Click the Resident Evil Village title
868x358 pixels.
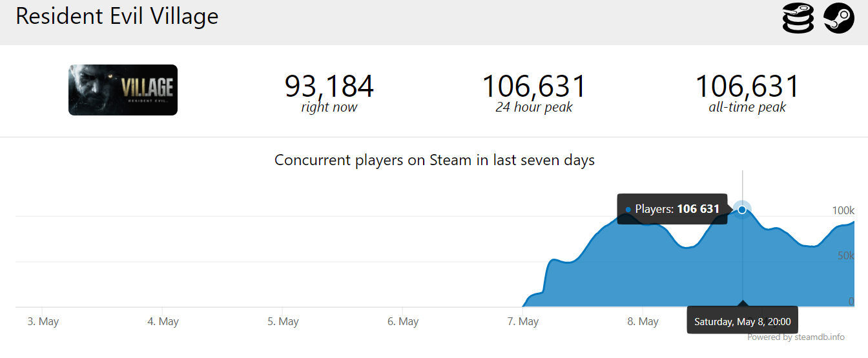[117, 16]
